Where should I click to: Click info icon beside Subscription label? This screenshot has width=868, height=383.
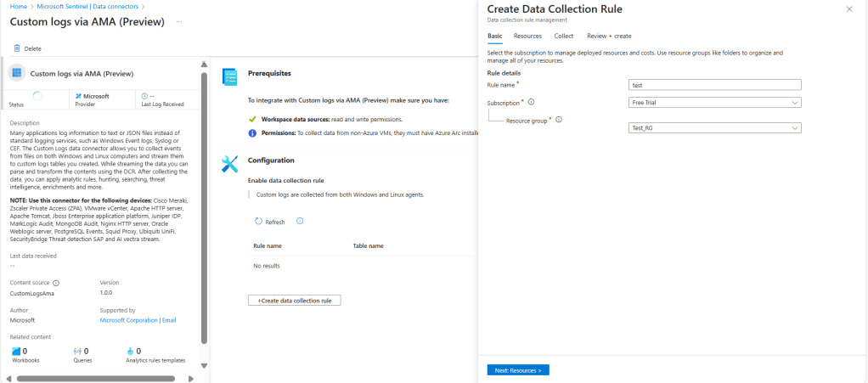tap(532, 102)
